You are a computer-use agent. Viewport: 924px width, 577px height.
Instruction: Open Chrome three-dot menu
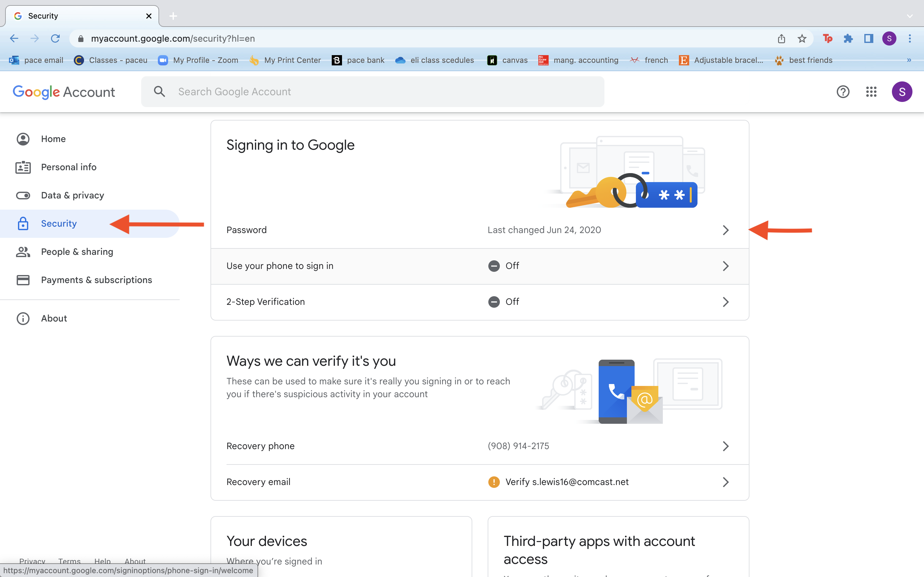(910, 38)
